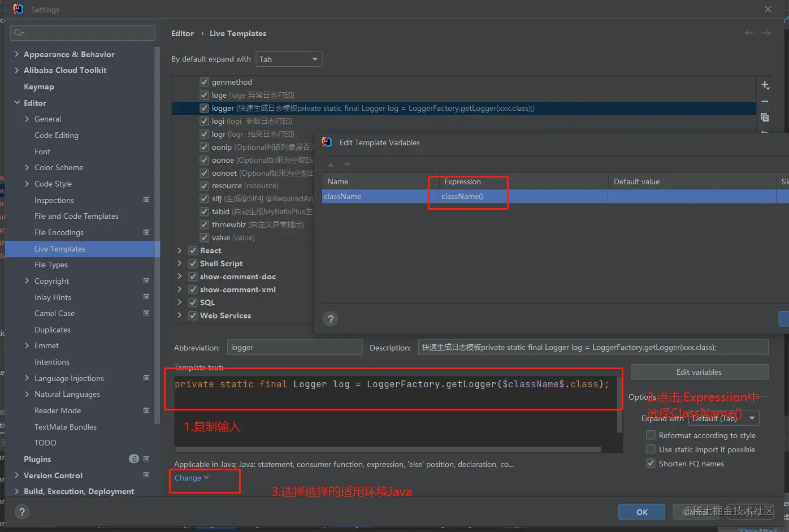Click project-level icon beside Version Control
The width and height of the screenshot is (789, 532).
click(x=146, y=475)
